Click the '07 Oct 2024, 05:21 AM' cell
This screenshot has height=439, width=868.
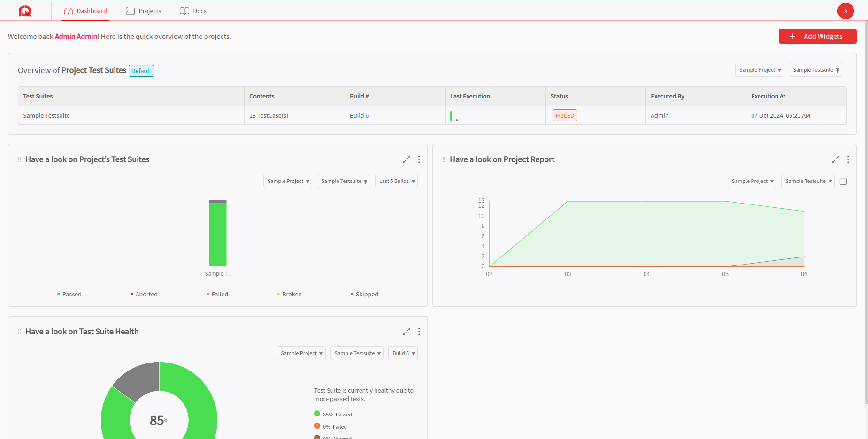tap(781, 115)
